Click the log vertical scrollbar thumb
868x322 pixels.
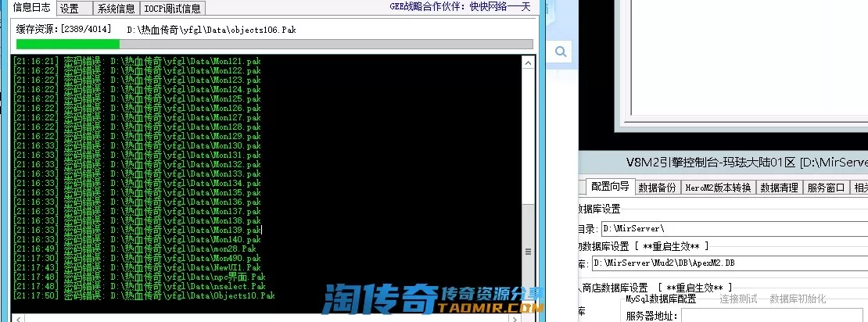tap(528, 251)
